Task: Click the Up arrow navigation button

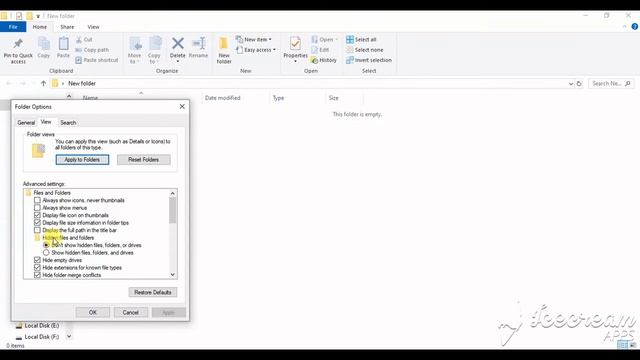Action: [43, 83]
